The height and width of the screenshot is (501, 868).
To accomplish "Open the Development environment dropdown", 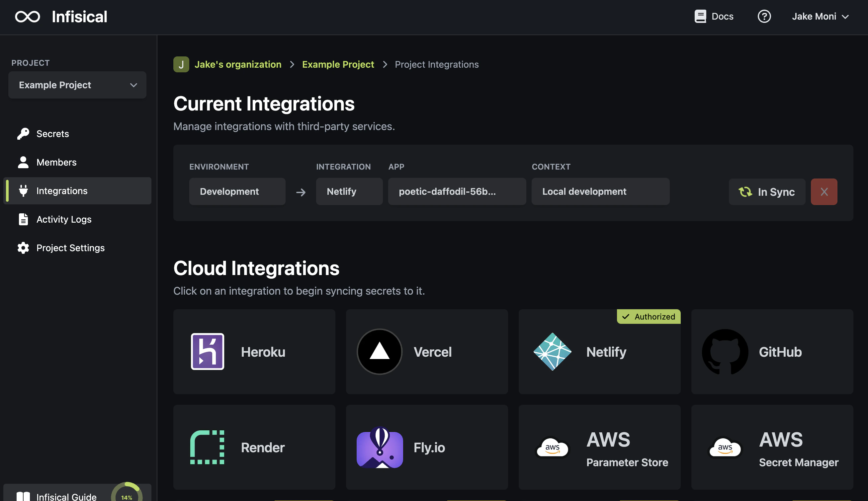I will click(237, 191).
